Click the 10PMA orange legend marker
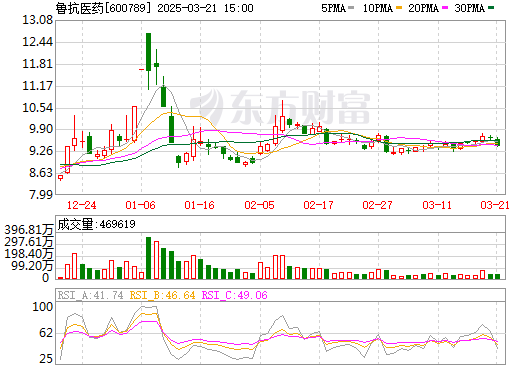 398,8
